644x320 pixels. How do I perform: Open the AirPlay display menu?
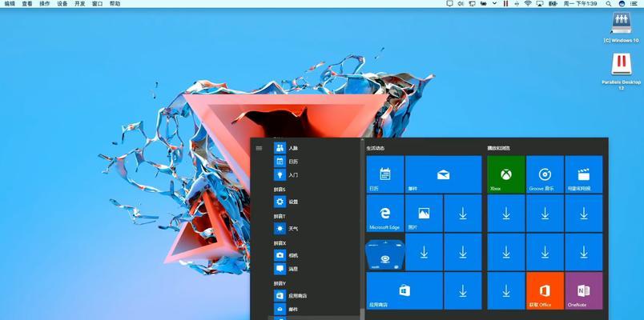[x=540, y=4]
